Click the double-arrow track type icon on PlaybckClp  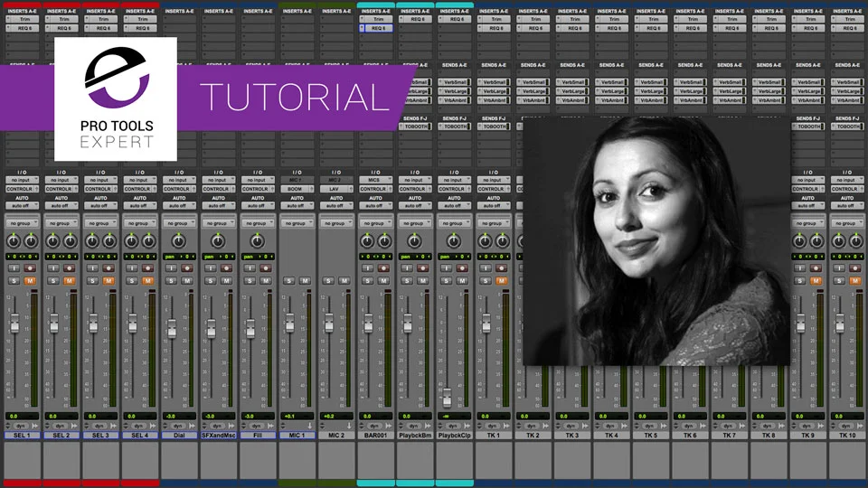(x=467, y=426)
